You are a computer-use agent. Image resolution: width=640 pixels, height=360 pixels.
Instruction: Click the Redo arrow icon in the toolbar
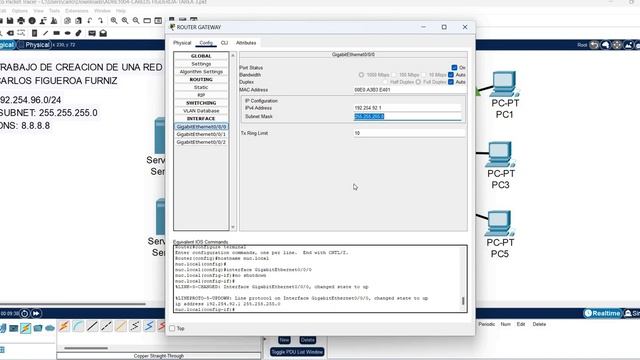(100, 20)
